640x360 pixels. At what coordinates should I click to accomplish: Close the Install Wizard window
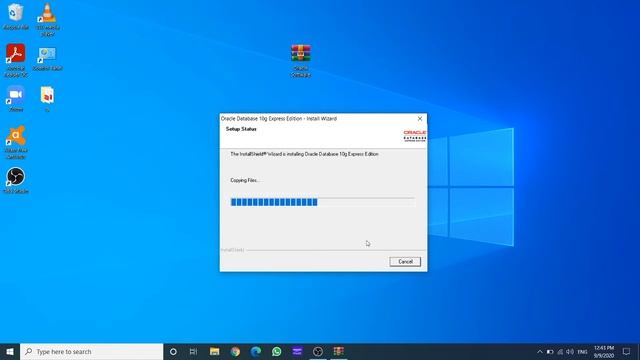coord(420,119)
